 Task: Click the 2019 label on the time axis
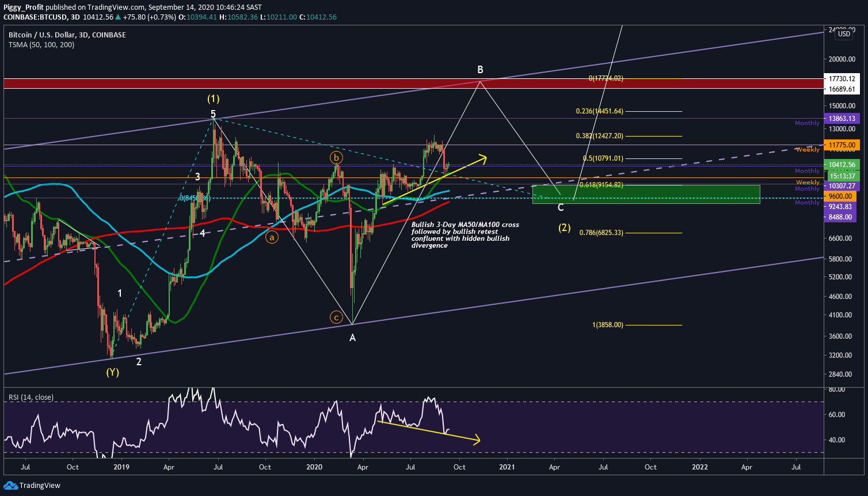121,467
